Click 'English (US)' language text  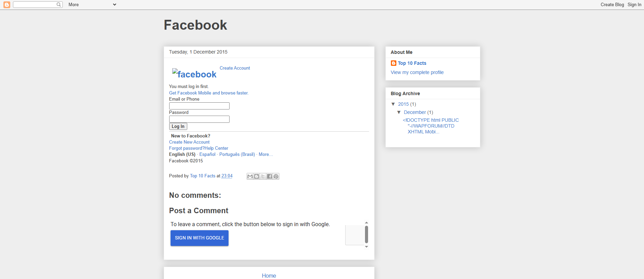point(182,155)
